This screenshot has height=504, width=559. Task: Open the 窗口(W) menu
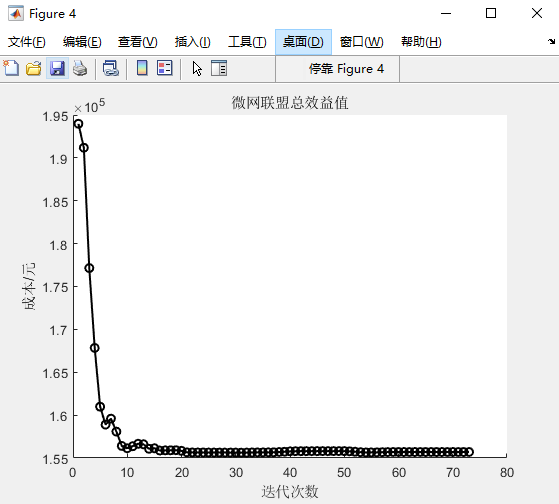point(361,42)
